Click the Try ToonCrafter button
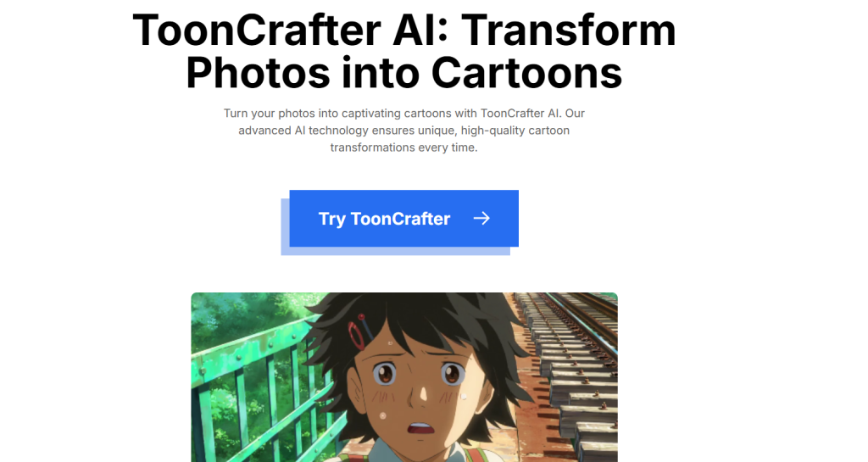The image size is (868, 462). click(403, 219)
